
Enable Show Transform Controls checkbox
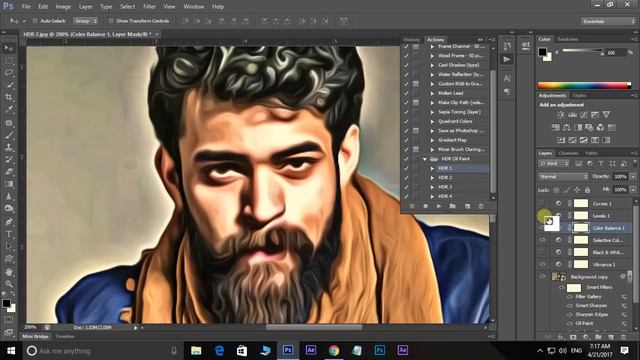click(x=111, y=21)
